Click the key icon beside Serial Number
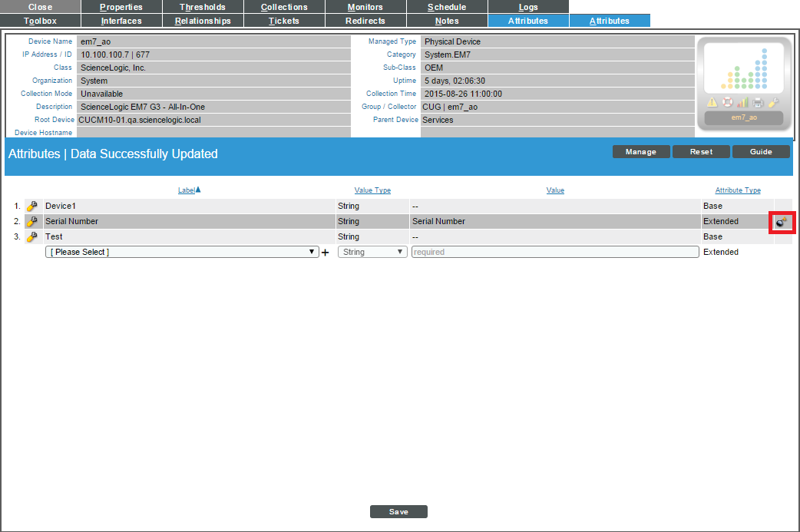Viewport: 800px width, 532px height. click(x=31, y=221)
